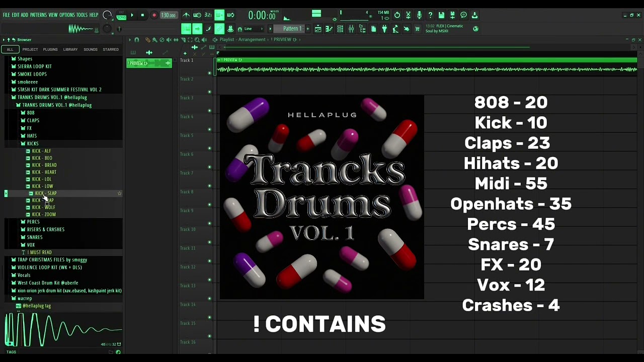Open the FILE menu
Viewport: 644px width, 362px height.
(7, 15)
